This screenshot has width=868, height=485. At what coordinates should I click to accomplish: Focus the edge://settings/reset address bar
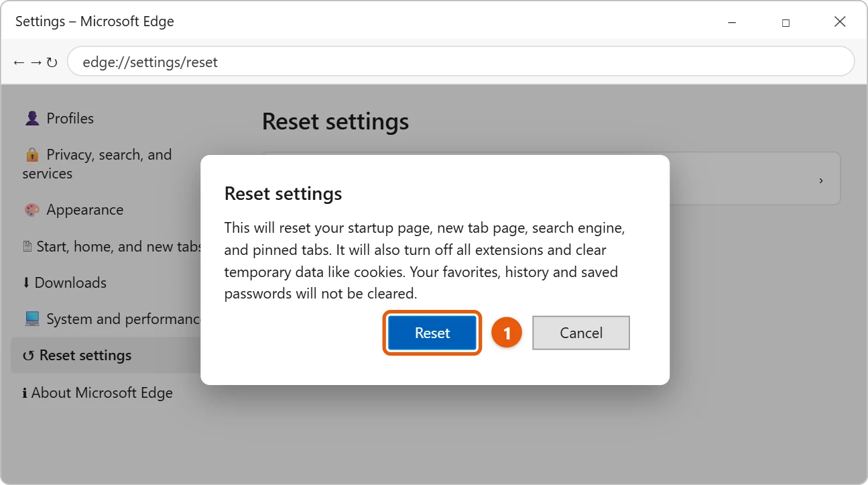coord(460,62)
